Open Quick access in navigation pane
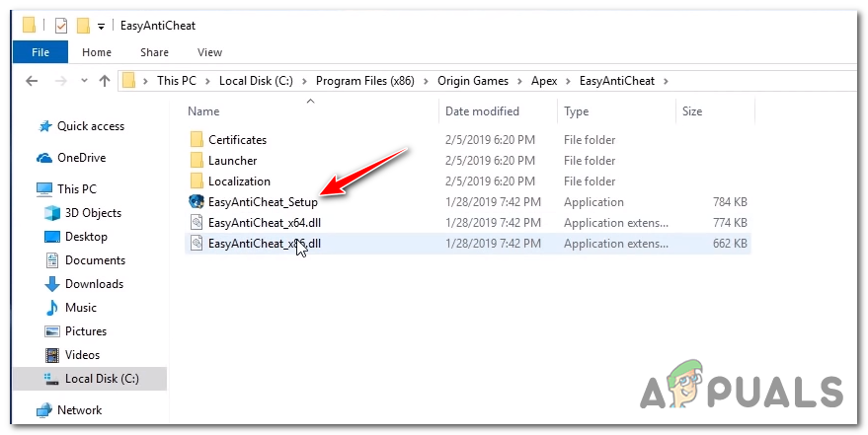This screenshot has height=435, width=868. (91, 126)
